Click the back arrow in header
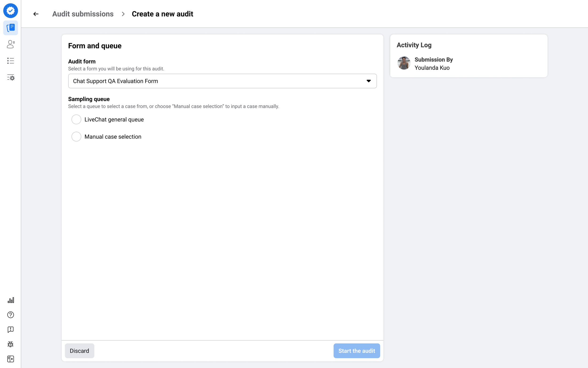Viewport: 588px width, 368px height. click(36, 14)
